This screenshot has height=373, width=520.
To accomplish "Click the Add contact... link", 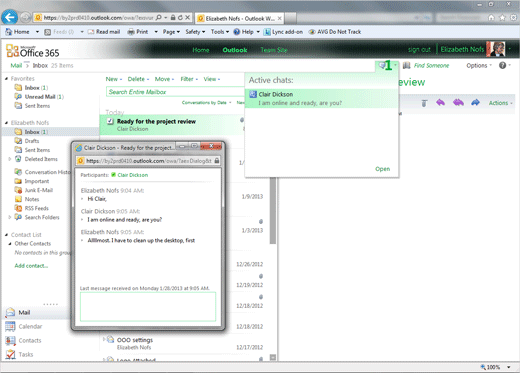I will point(31,266).
